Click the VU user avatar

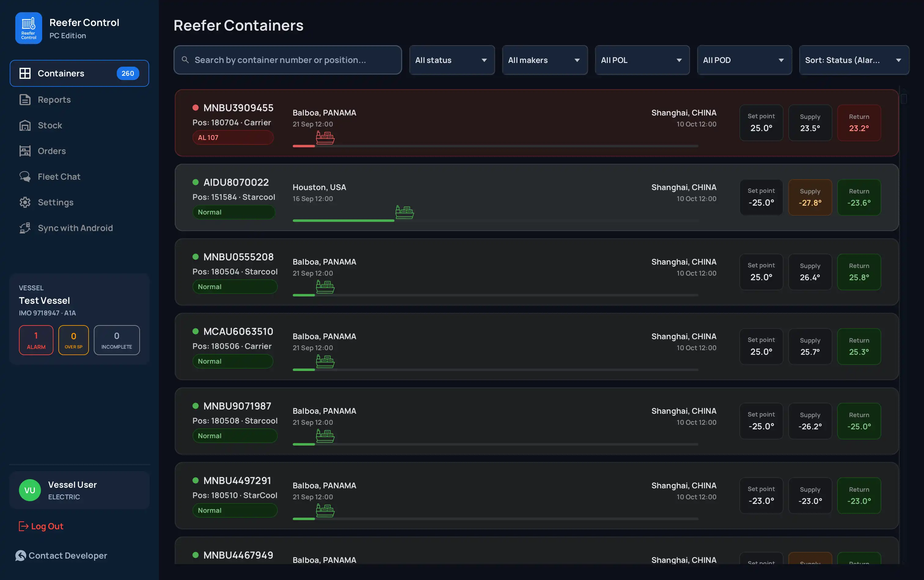(30, 490)
